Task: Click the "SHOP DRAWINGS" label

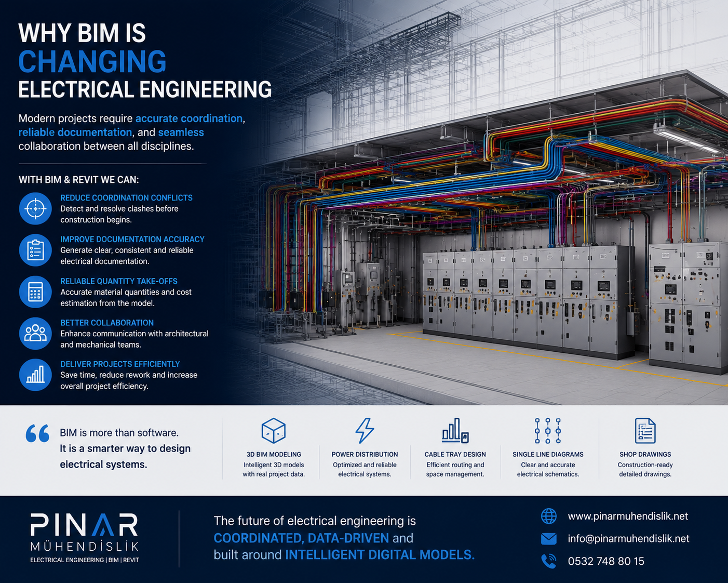Action: [x=645, y=454]
